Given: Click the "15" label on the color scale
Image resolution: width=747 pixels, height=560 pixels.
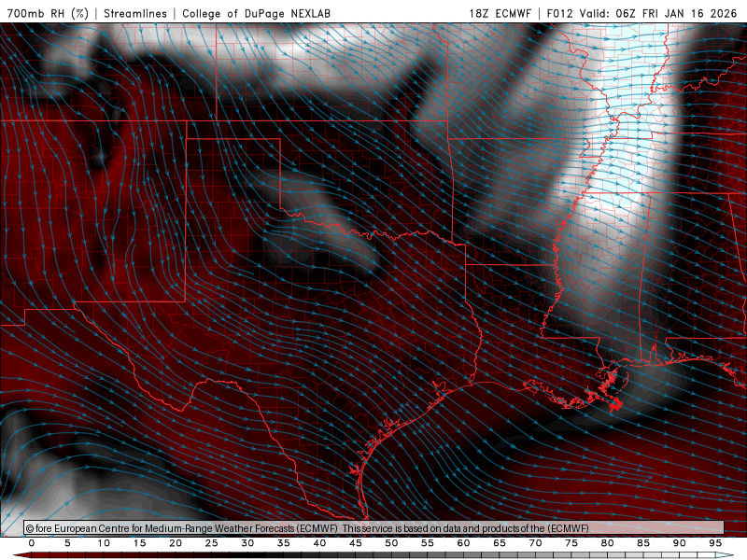Looking at the screenshot, I should (139, 543).
